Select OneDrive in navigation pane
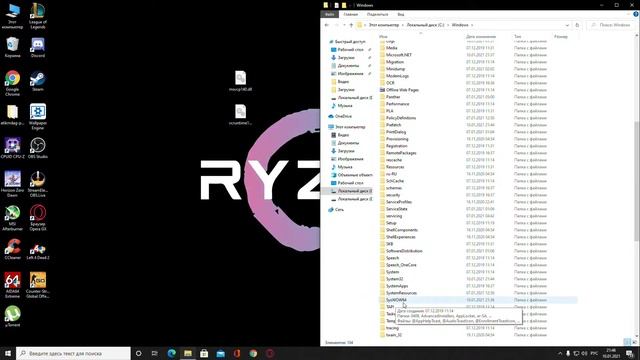 (343, 116)
